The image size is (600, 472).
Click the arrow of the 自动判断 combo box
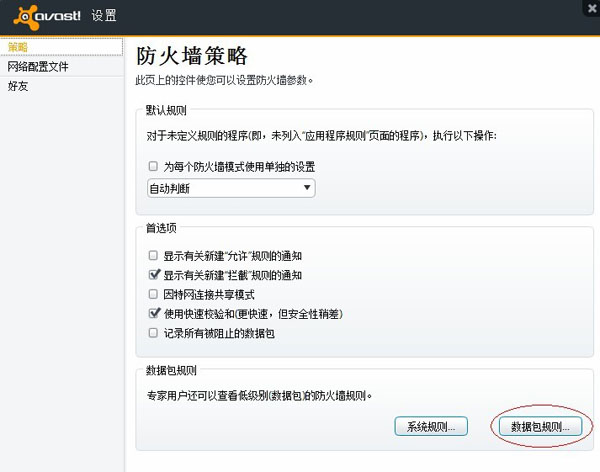pos(306,188)
